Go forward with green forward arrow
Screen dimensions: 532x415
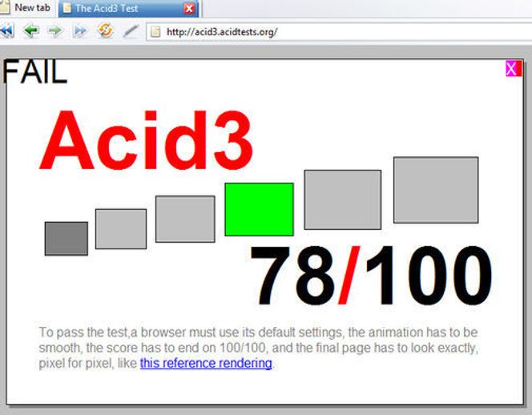(55, 31)
